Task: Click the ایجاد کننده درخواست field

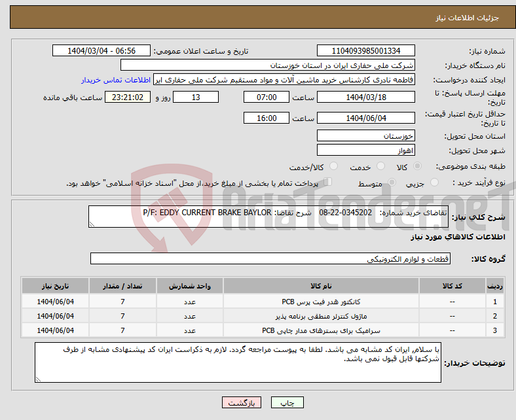Action: pos(284,80)
